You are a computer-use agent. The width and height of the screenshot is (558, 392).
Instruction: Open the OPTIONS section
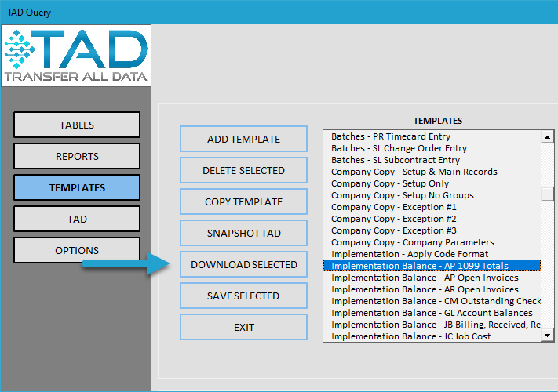77,250
